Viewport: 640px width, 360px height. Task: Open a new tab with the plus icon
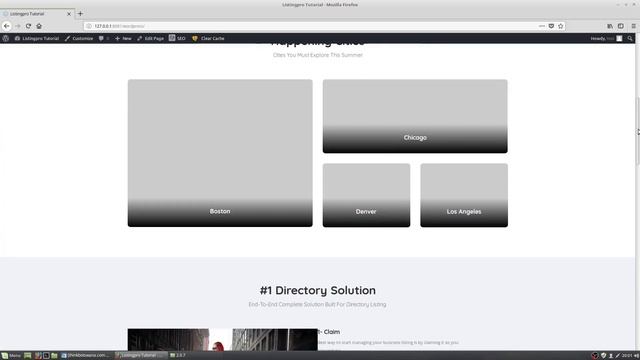pos(80,13)
